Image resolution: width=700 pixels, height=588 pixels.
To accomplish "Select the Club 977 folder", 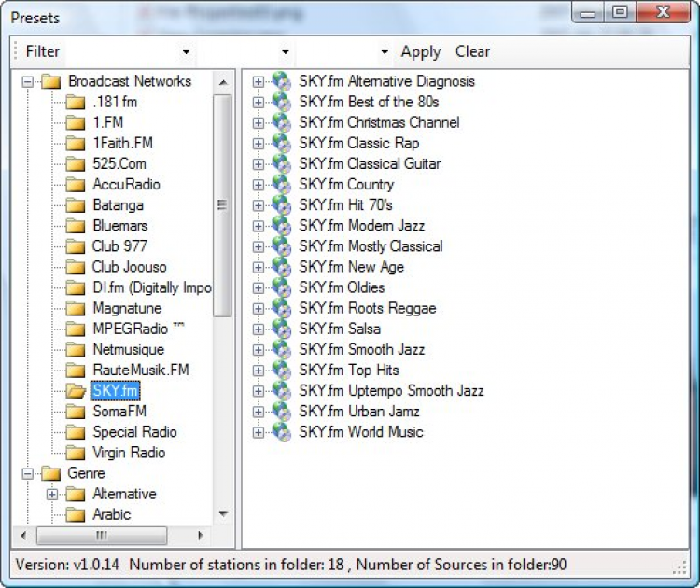I will coord(119,246).
